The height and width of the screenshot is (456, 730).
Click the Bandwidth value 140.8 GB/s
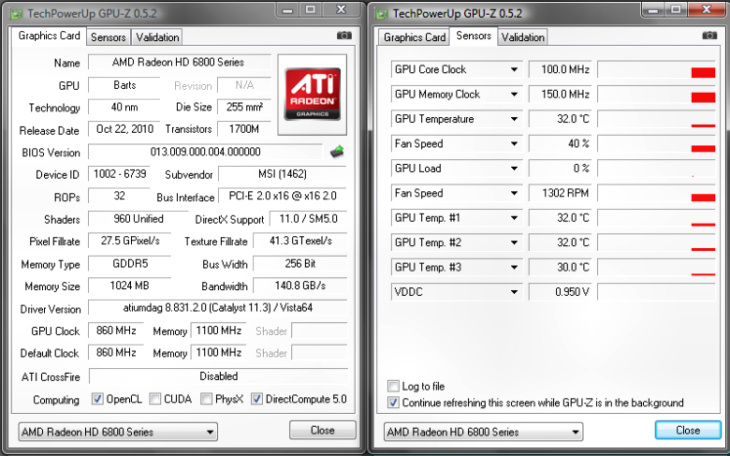pyautogui.click(x=300, y=286)
